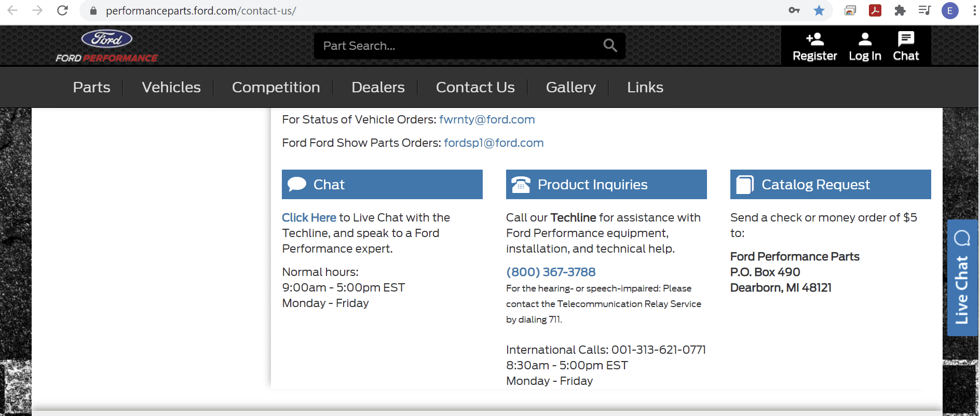The image size is (980, 416).
Task: Click the catalog book icon
Action: point(745,184)
